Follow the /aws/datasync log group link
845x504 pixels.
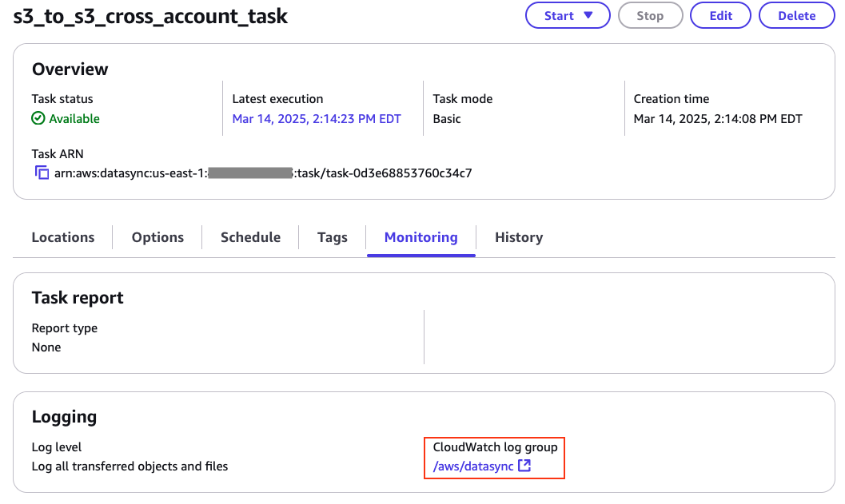(x=470, y=466)
